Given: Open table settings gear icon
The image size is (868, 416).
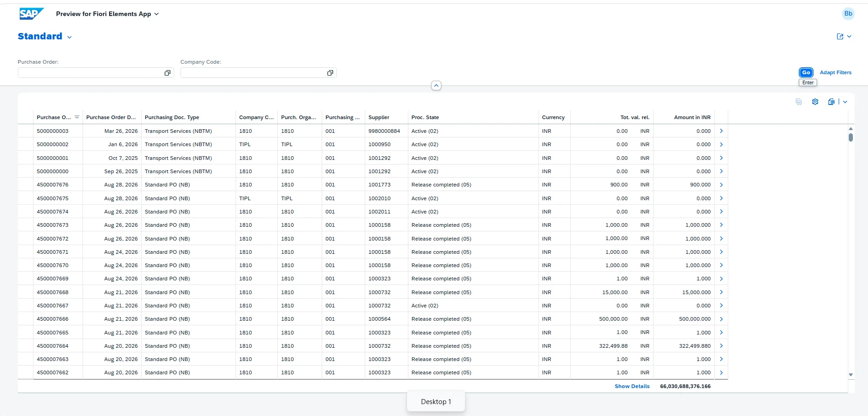Looking at the screenshot, I should (x=815, y=102).
